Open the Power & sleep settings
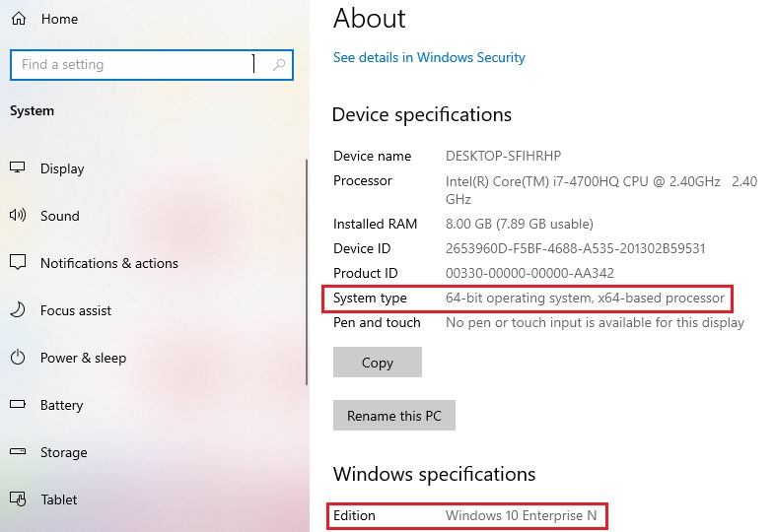 coord(83,358)
